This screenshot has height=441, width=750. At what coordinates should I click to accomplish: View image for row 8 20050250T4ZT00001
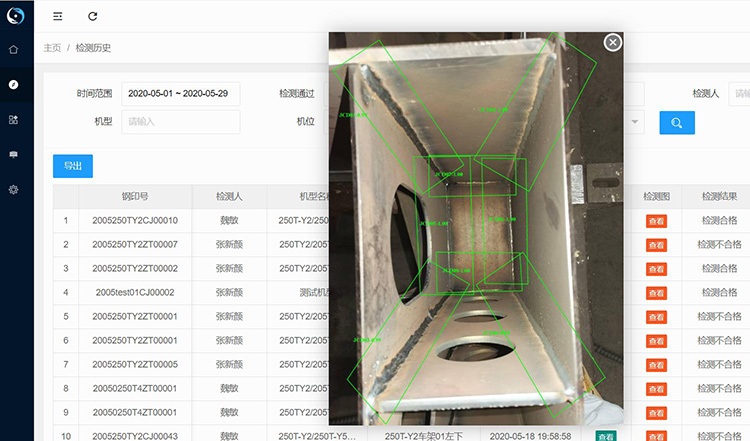tap(656, 389)
